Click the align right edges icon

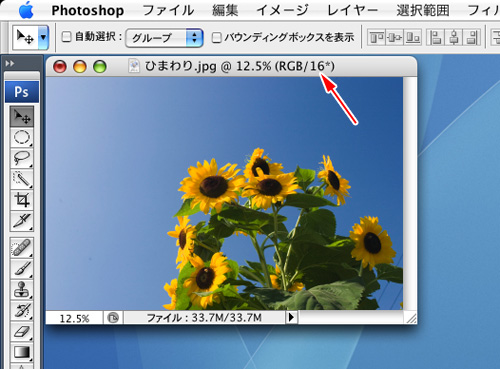click(x=472, y=37)
